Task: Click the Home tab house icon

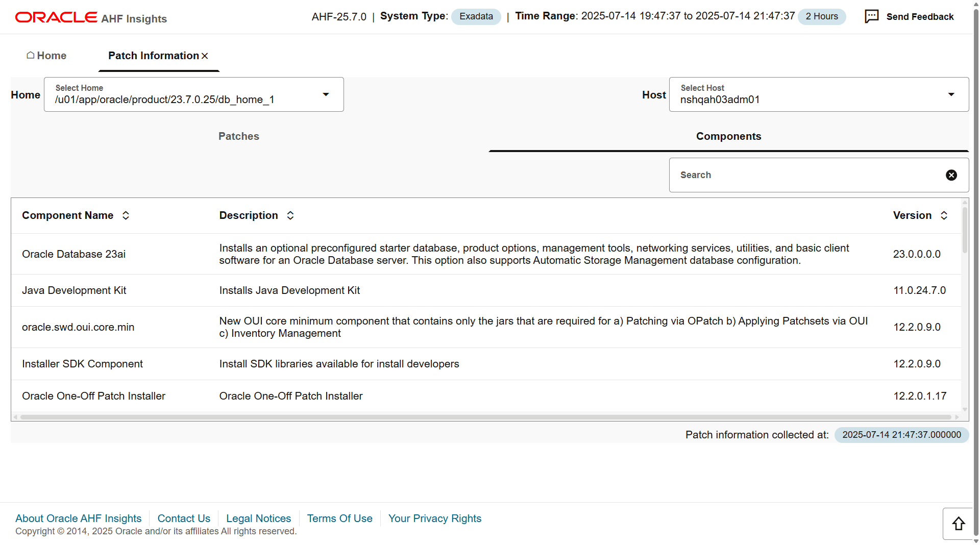Action: coord(31,55)
